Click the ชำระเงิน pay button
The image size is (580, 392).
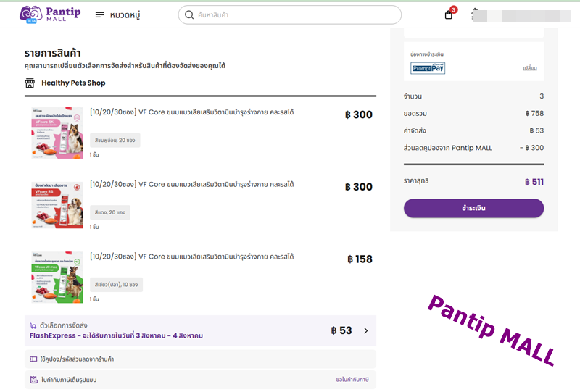pyautogui.click(x=473, y=208)
